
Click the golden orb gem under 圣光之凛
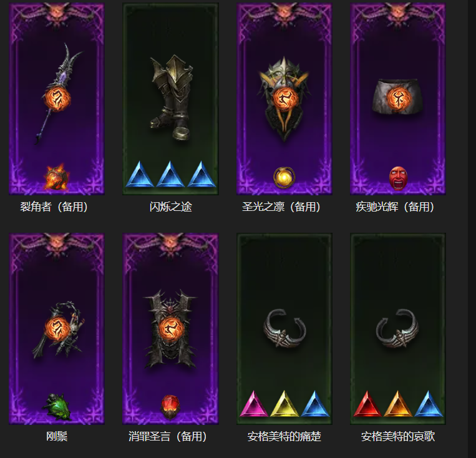click(x=284, y=177)
